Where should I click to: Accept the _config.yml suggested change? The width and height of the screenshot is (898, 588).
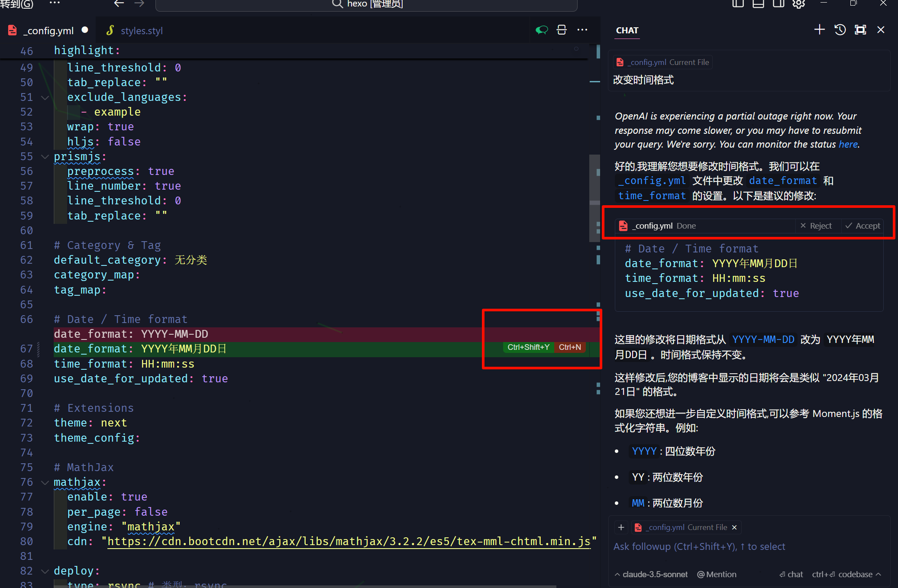[x=862, y=226]
